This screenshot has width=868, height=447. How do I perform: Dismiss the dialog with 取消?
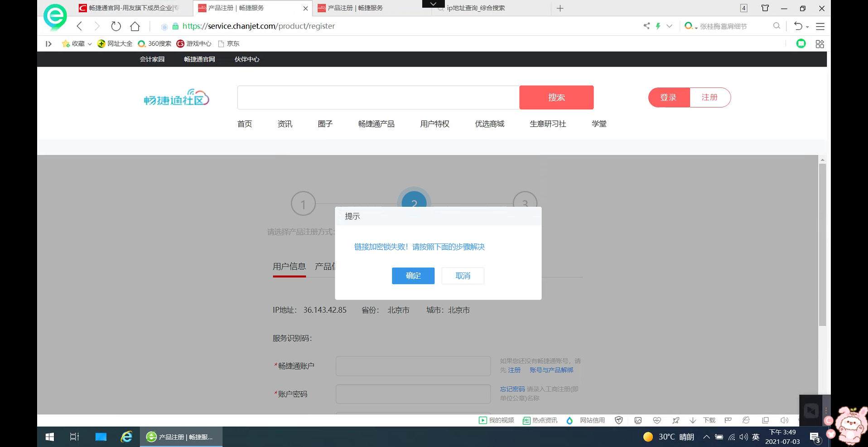point(463,276)
